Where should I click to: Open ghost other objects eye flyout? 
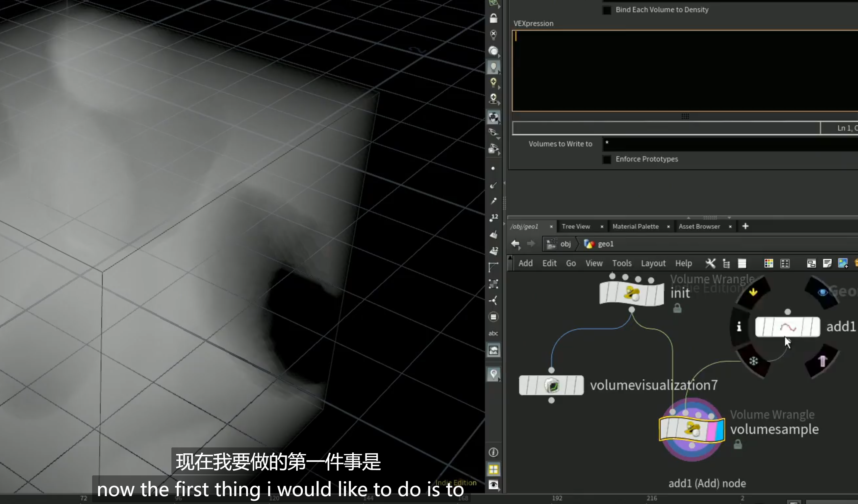pos(493,133)
